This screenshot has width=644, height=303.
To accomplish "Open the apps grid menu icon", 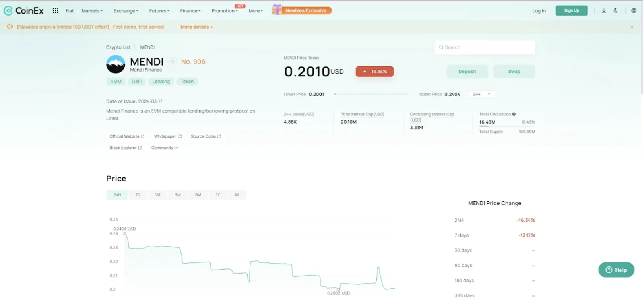I will point(56,11).
